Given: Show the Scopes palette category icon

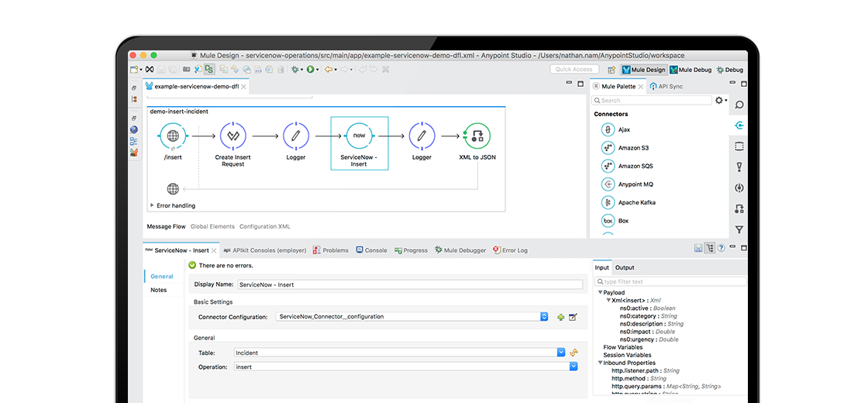Looking at the screenshot, I should (739, 146).
